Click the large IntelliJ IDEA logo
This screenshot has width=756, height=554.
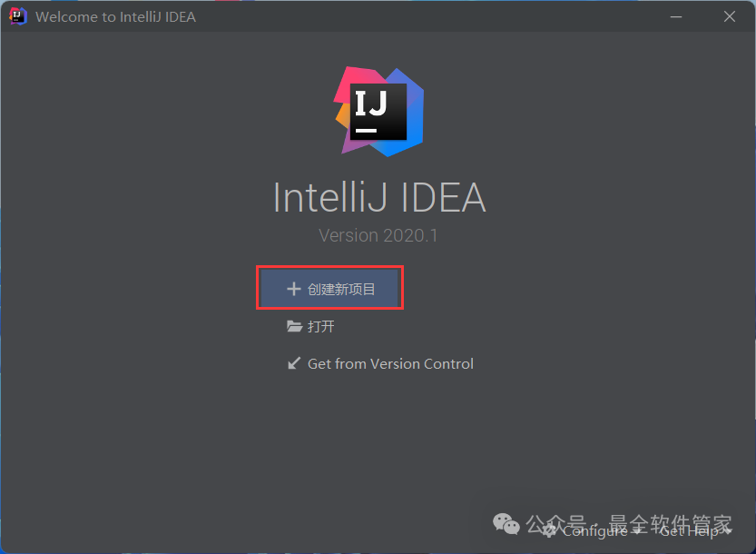click(x=378, y=112)
